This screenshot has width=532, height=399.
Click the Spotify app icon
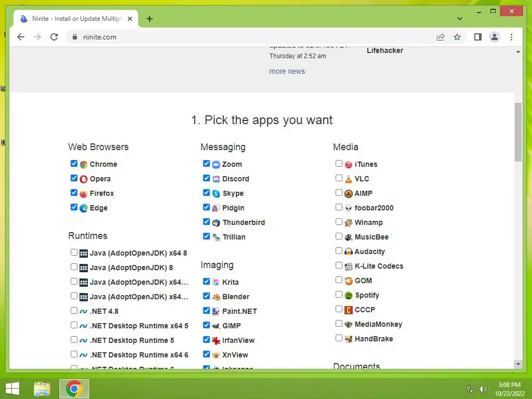click(x=349, y=296)
